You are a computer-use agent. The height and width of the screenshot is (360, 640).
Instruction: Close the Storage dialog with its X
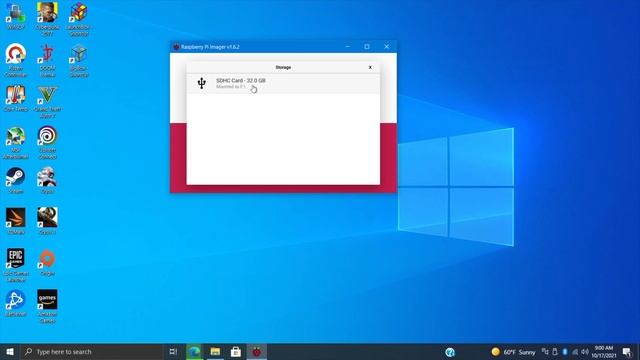(x=370, y=67)
